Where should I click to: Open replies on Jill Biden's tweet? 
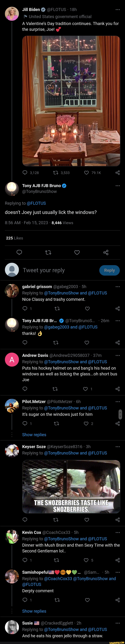click(25, 173)
